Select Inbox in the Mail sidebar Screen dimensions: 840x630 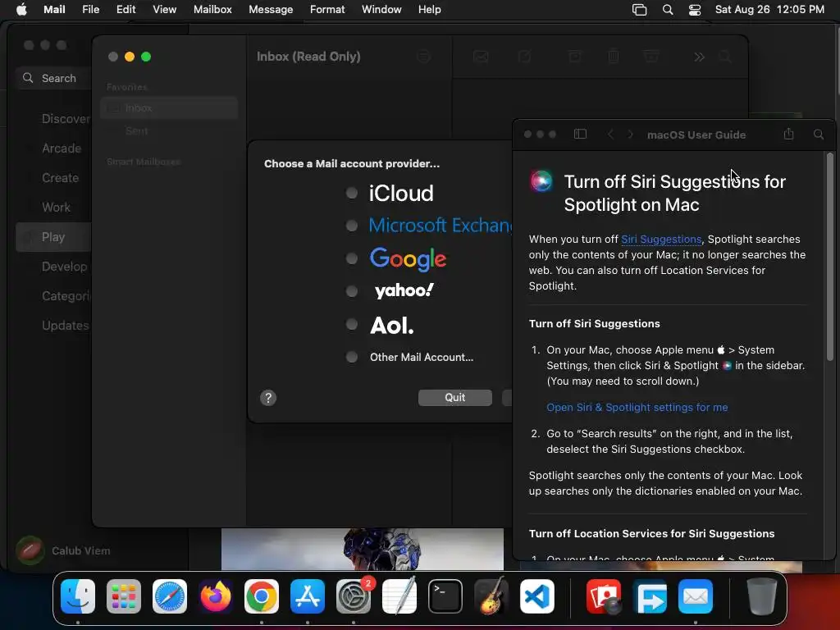169,107
